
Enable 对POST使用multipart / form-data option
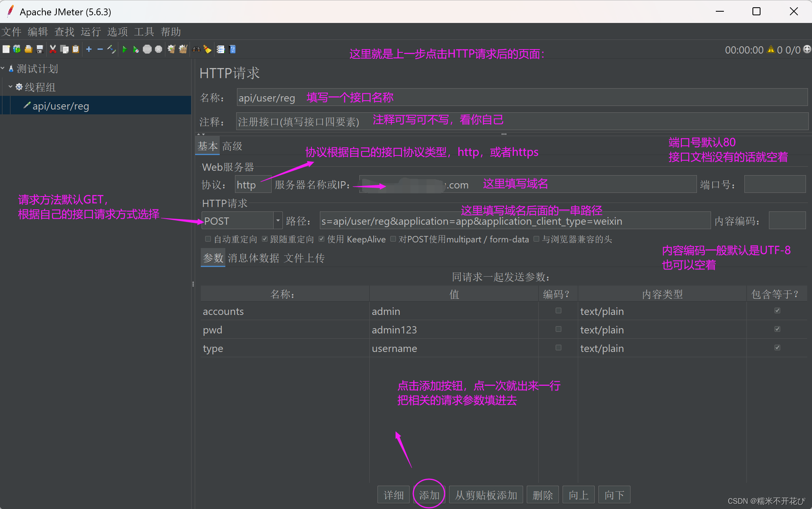[x=394, y=239]
